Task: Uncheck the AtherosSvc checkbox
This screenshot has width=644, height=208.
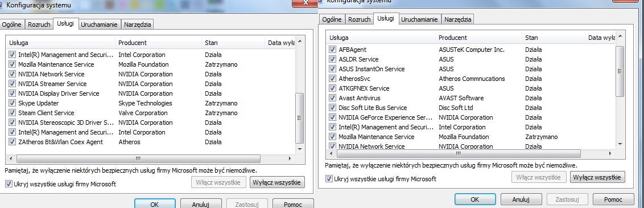Action: [332, 79]
